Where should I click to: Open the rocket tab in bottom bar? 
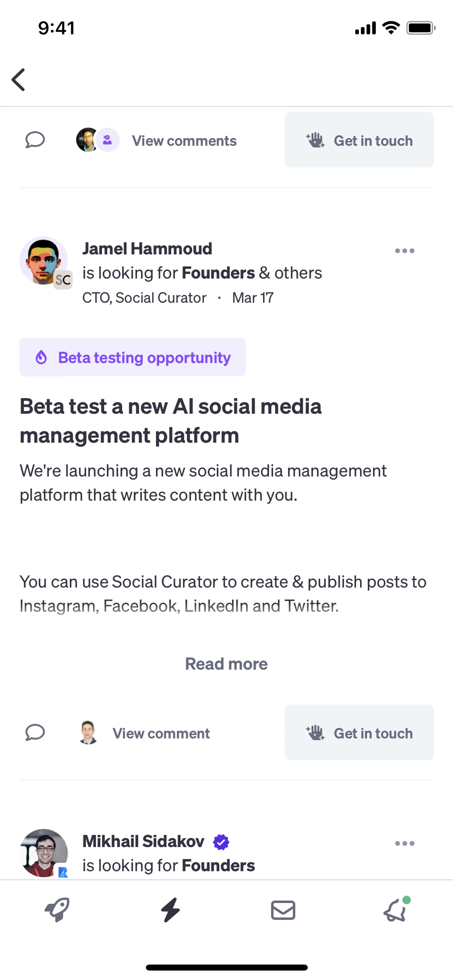tap(57, 910)
